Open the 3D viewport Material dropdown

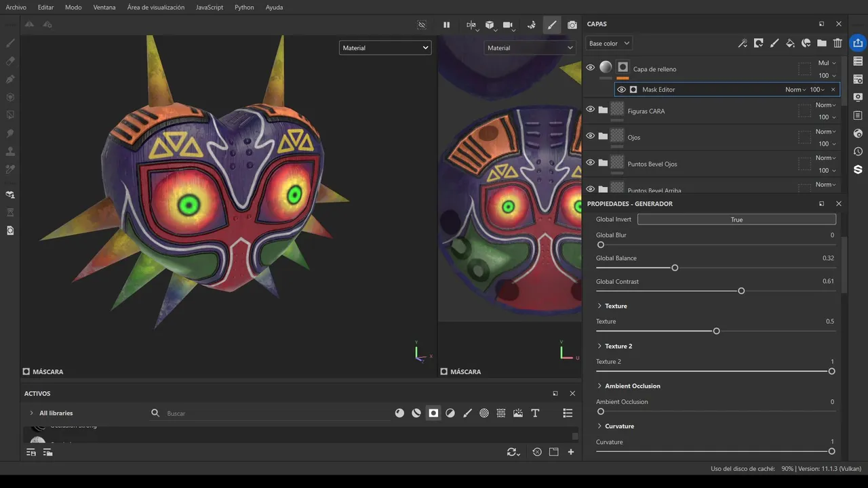[x=385, y=47]
